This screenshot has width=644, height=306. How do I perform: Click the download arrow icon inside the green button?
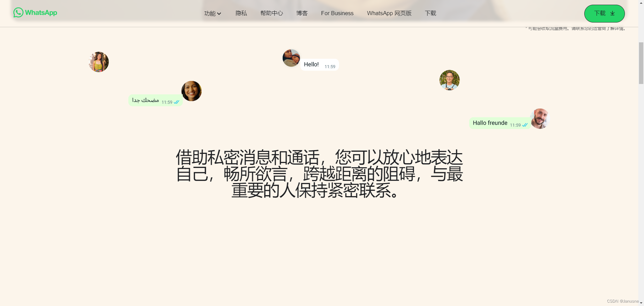click(x=612, y=13)
